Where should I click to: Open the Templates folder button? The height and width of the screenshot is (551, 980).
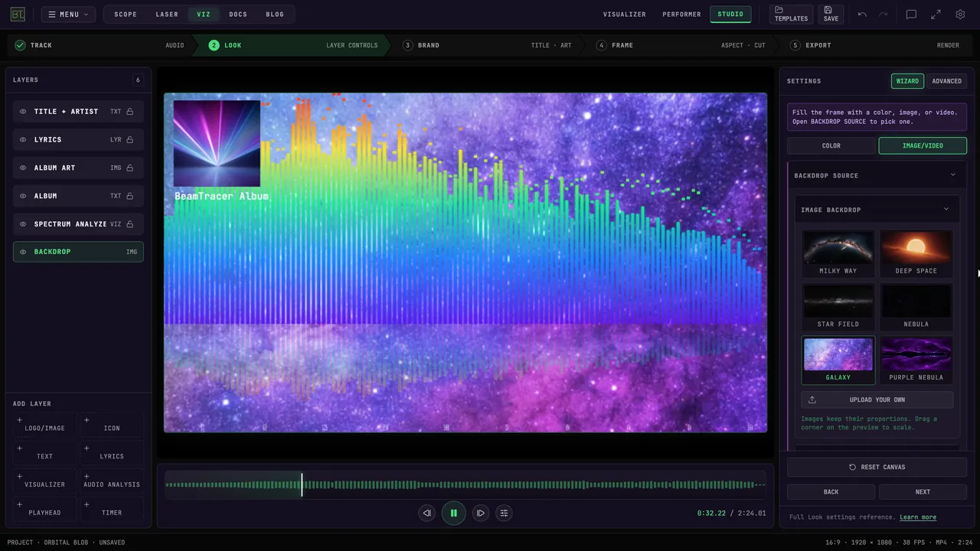pyautogui.click(x=791, y=14)
